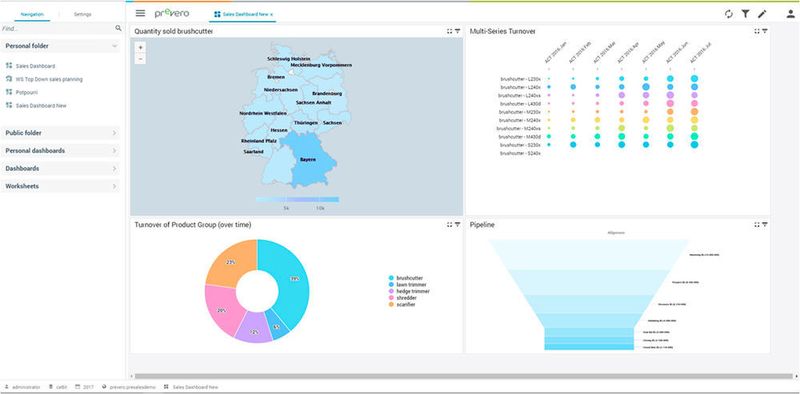The height and width of the screenshot is (394, 800).
Task: Click 'Schleswig Holstein' label on map
Action: (288, 59)
